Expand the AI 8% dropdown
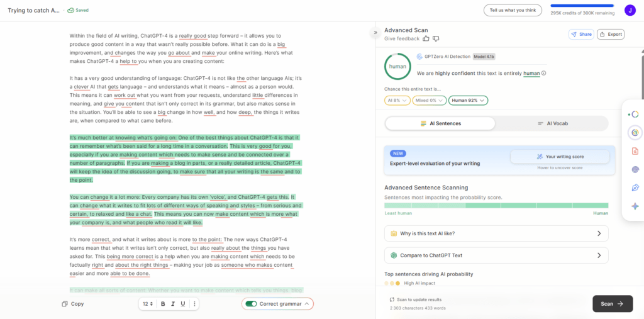The height and width of the screenshot is (319, 644). click(397, 100)
